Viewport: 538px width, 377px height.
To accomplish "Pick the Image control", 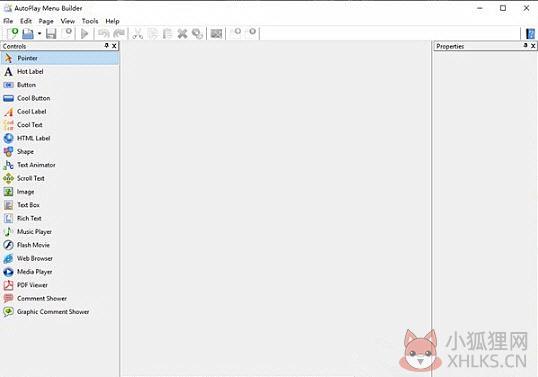I will coord(60,191).
